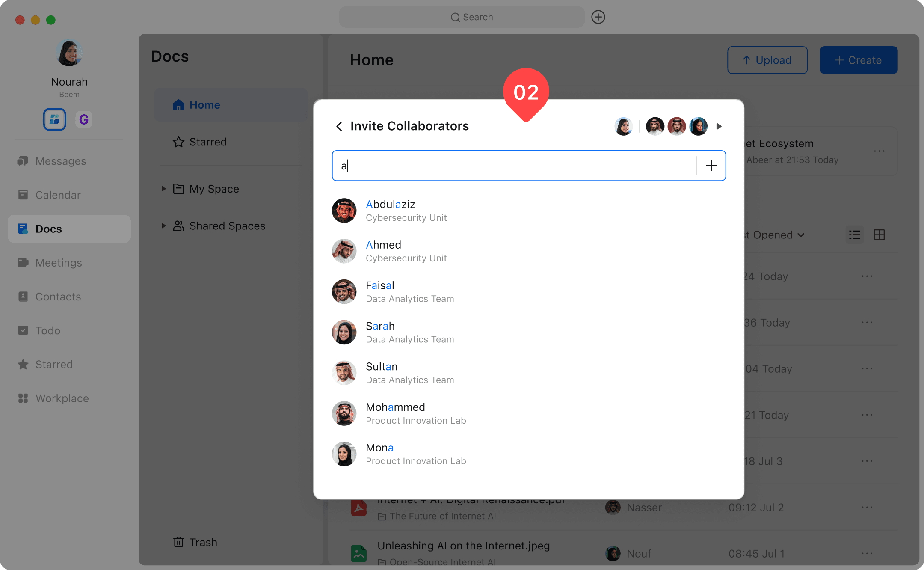Screen dimensions: 924x570
Task: Open the Last Opened sort dropdown
Action: [774, 235]
